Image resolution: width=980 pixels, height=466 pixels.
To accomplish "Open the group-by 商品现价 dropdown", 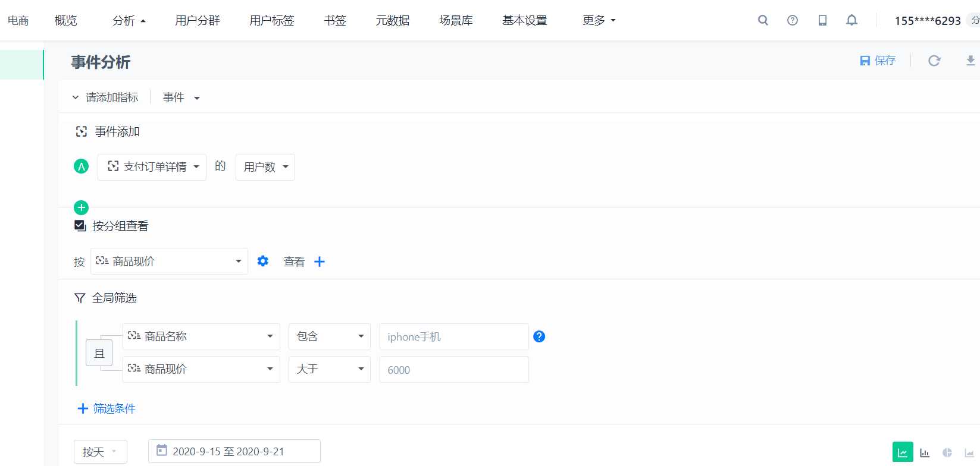I will point(169,261).
